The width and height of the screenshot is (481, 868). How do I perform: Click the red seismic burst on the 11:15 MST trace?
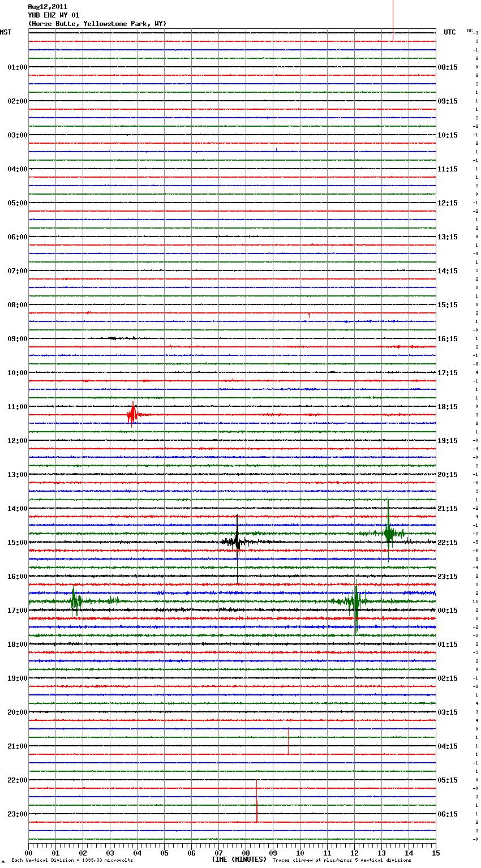(x=132, y=415)
